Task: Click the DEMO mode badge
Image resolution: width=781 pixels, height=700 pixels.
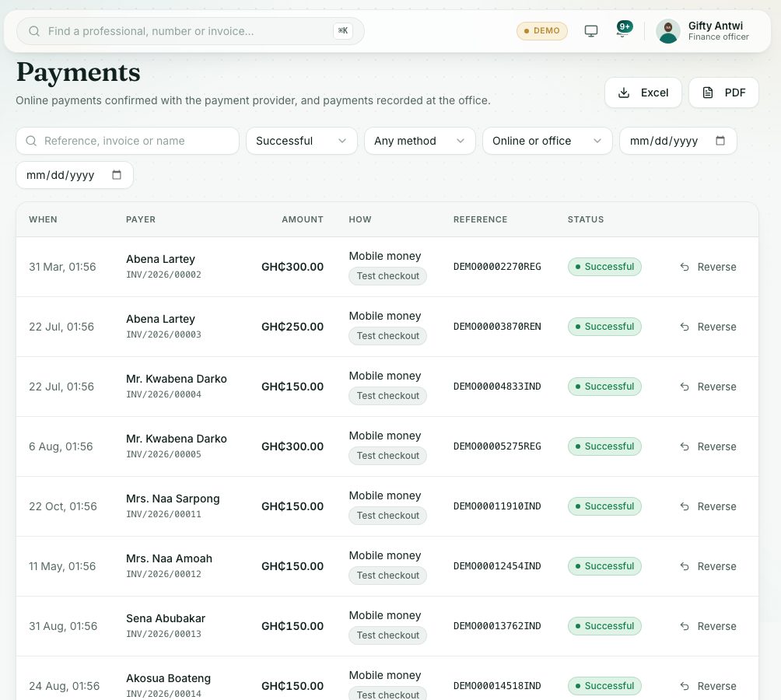Action: click(x=542, y=31)
